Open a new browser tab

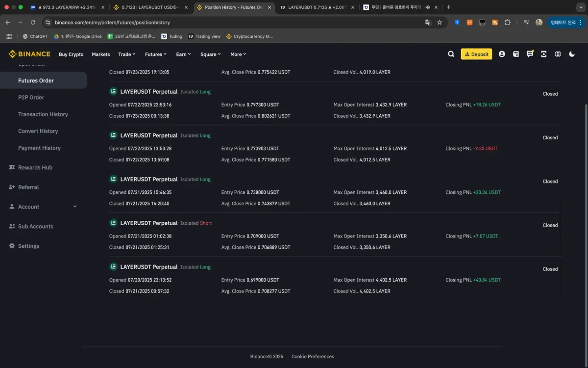[x=448, y=7]
